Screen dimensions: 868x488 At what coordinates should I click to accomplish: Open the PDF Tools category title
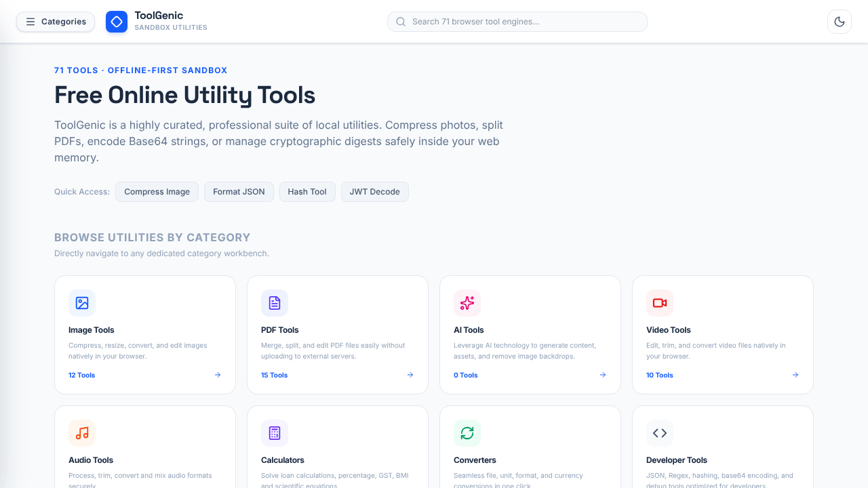[280, 330]
